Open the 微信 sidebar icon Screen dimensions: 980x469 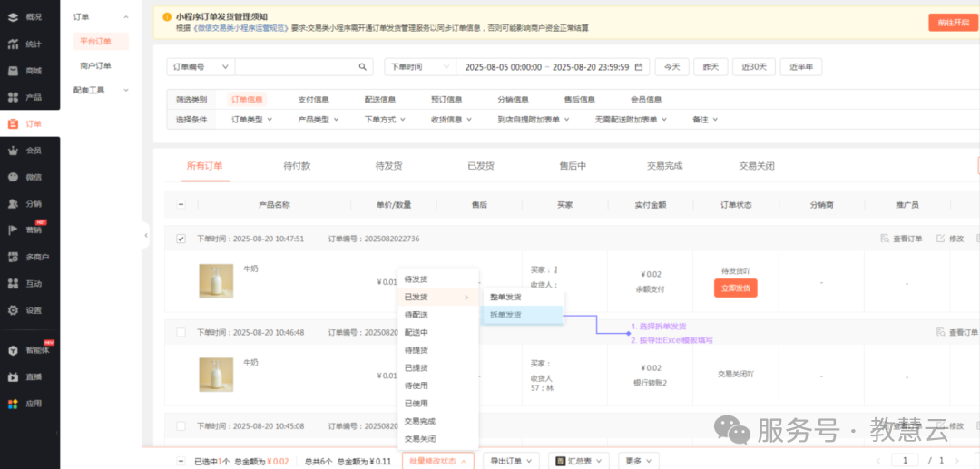click(x=14, y=177)
